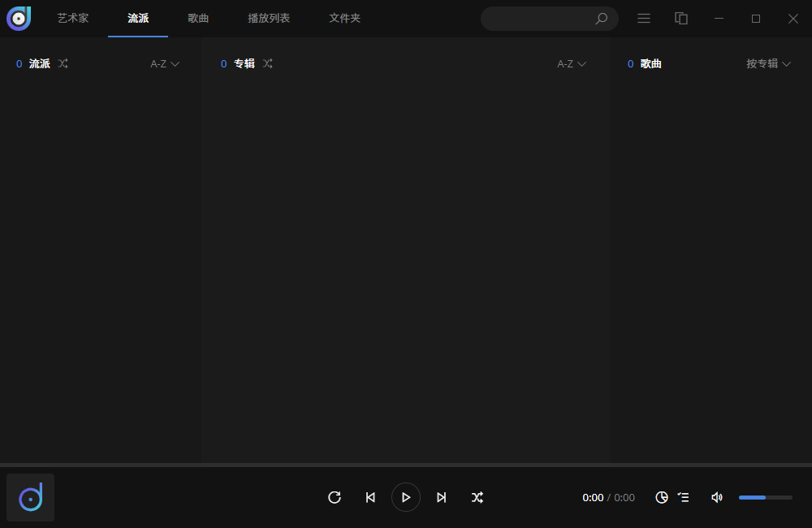Click the 0:00 elapsed time display
This screenshot has width=812, height=528.
(593, 498)
